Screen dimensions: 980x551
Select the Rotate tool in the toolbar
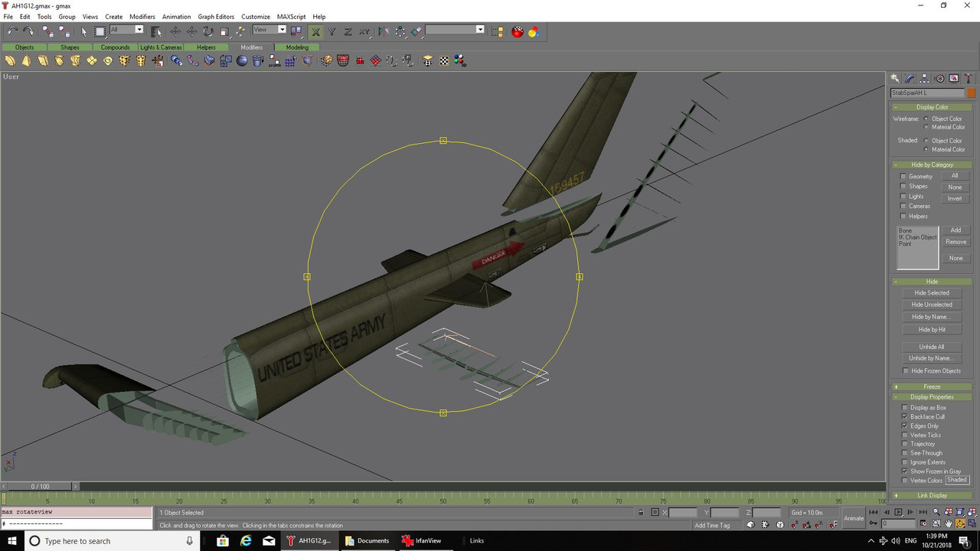pos(207,31)
